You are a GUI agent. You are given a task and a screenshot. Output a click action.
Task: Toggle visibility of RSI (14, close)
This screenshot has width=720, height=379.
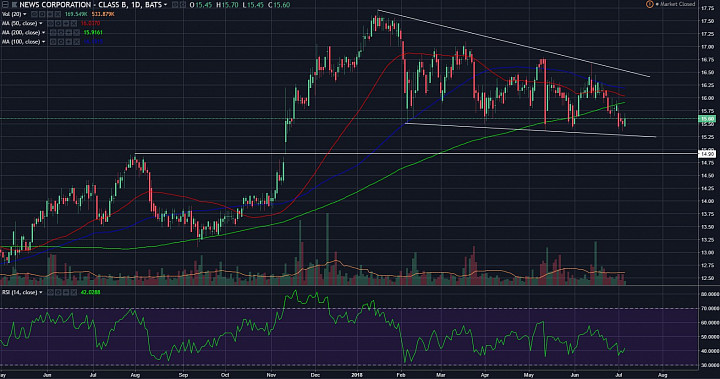click(51, 292)
